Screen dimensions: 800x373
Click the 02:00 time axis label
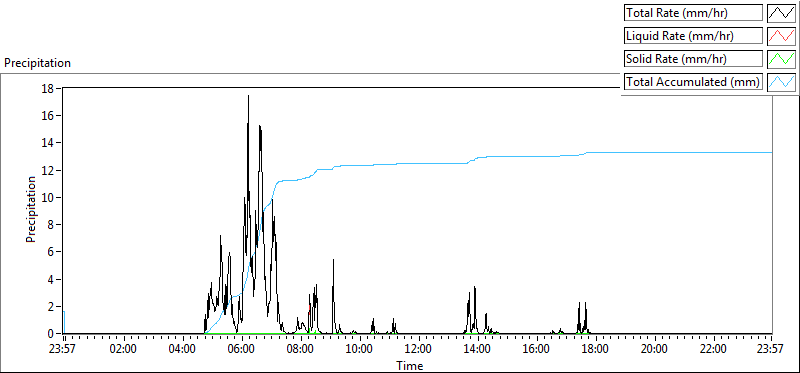click(x=124, y=350)
